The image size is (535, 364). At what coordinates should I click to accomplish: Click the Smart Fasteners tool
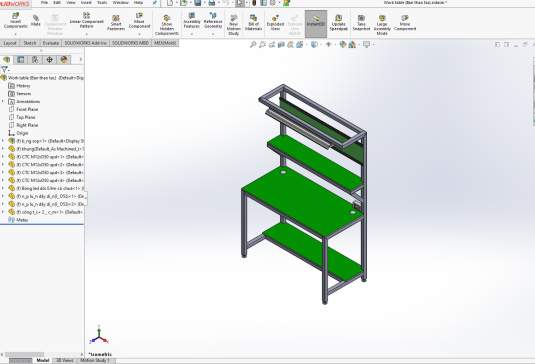pyautogui.click(x=116, y=23)
